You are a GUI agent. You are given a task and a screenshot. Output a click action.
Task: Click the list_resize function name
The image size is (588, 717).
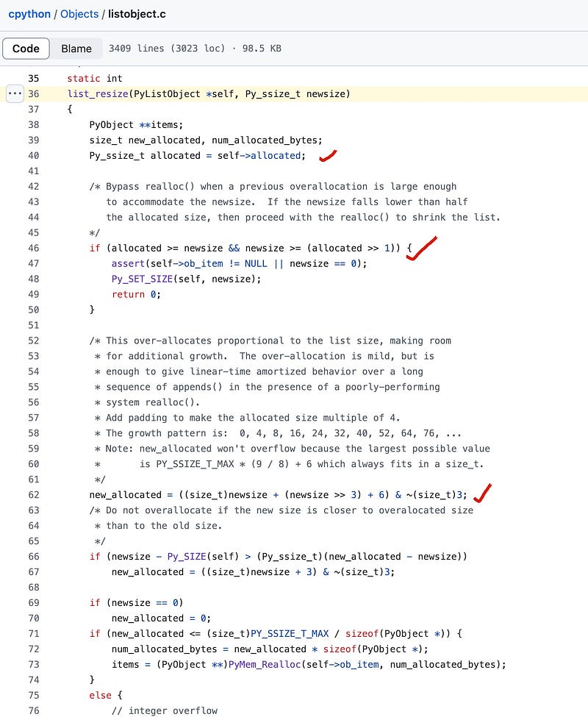coord(95,94)
